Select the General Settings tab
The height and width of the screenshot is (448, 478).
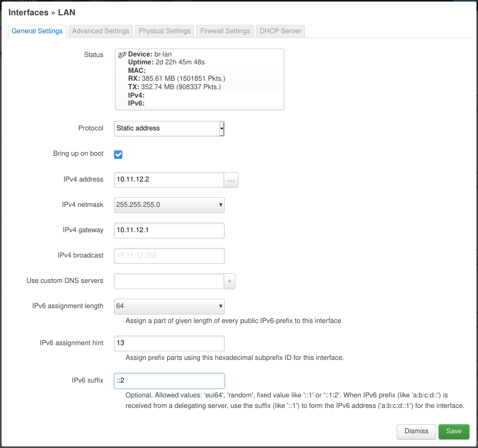tap(37, 31)
